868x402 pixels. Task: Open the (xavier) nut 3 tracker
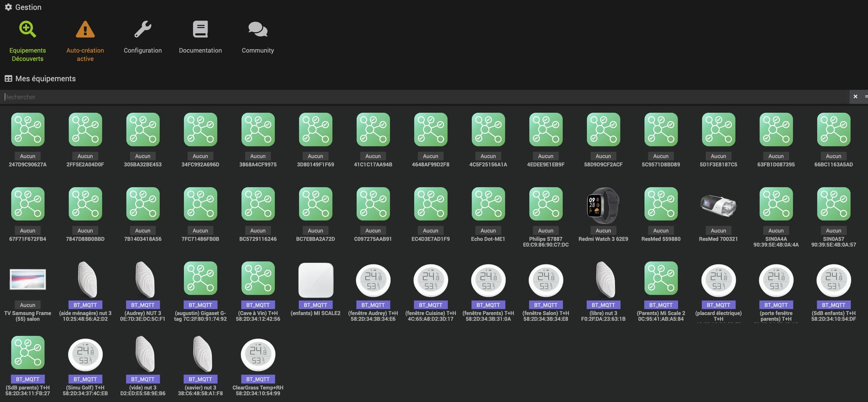point(200,355)
